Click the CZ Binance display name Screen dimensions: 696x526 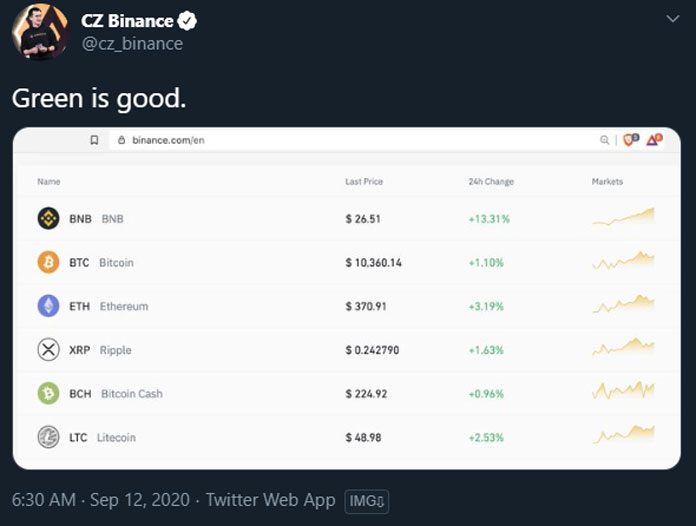127,21
